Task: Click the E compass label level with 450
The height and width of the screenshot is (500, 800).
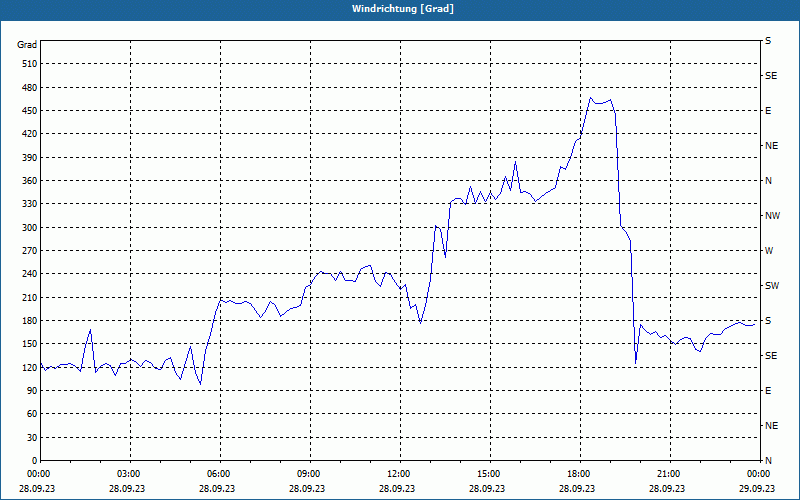Action: (768, 111)
